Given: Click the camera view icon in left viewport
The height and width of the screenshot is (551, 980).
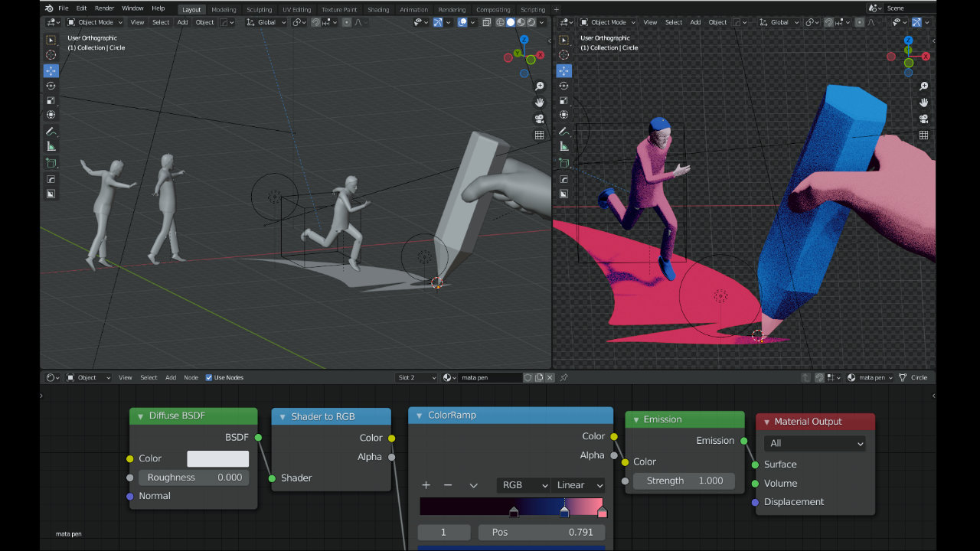Looking at the screenshot, I should (x=539, y=119).
